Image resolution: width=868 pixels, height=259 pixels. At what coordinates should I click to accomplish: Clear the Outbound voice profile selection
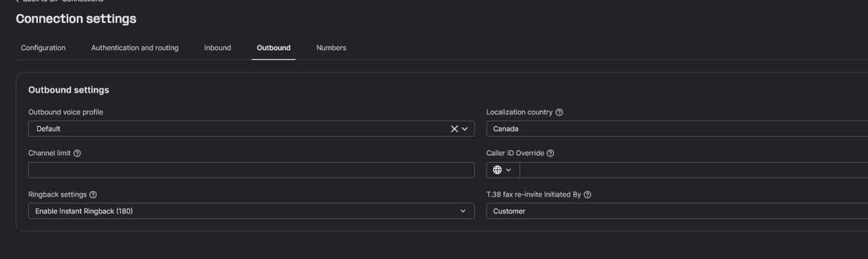tap(454, 129)
